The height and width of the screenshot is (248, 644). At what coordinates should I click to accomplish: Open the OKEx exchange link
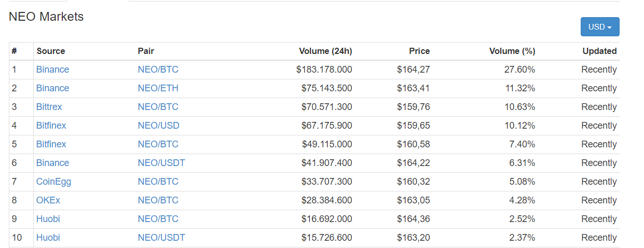(48, 200)
